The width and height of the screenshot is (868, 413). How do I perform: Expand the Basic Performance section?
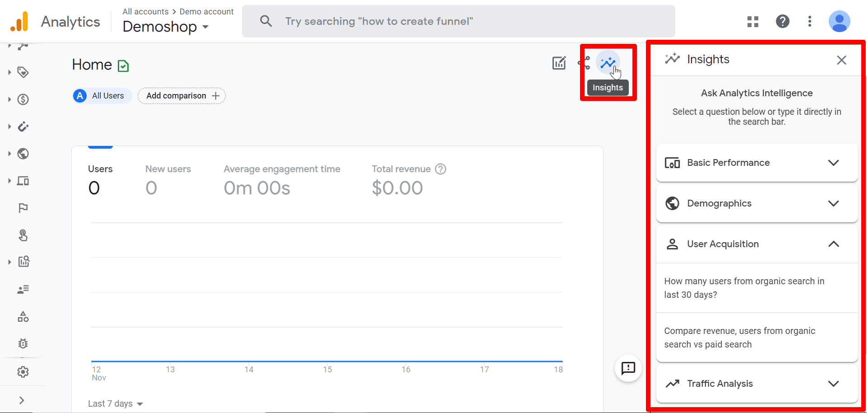coord(757,163)
